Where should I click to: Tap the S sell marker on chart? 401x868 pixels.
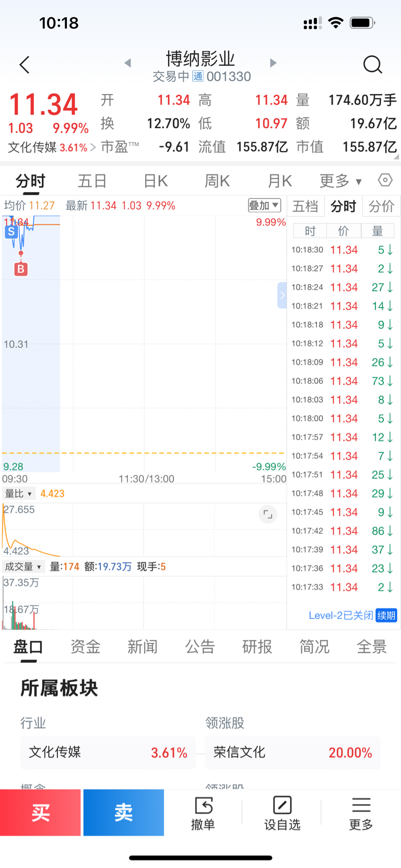tap(11, 231)
